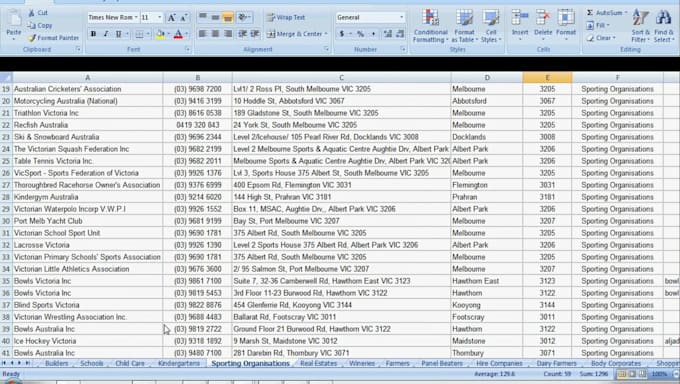
Task: Toggle Bold formatting
Action: 93,34
